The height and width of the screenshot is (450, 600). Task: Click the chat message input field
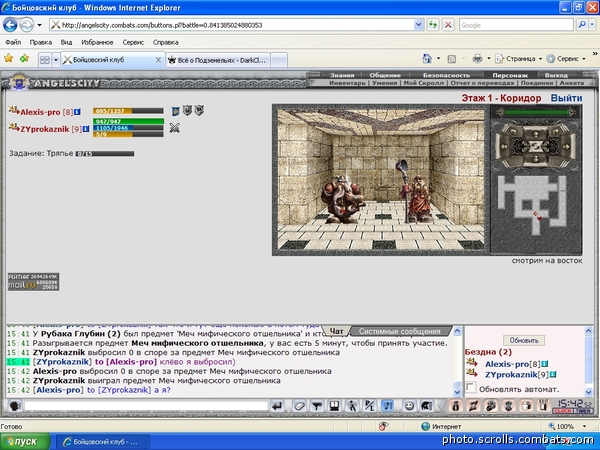click(146, 406)
